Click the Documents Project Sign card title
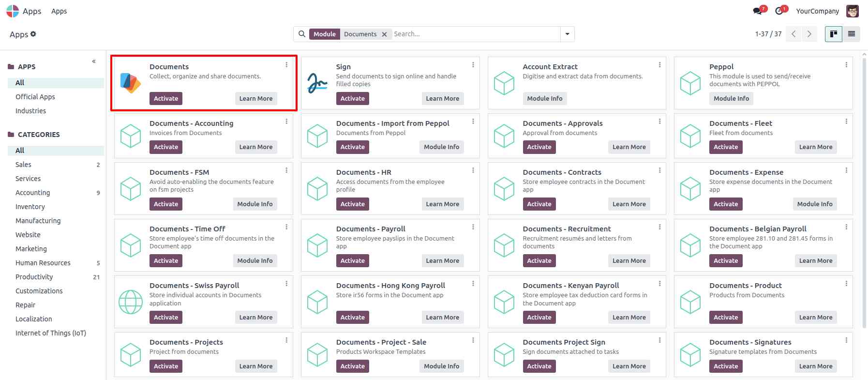The height and width of the screenshot is (380, 868). pyautogui.click(x=564, y=342)
